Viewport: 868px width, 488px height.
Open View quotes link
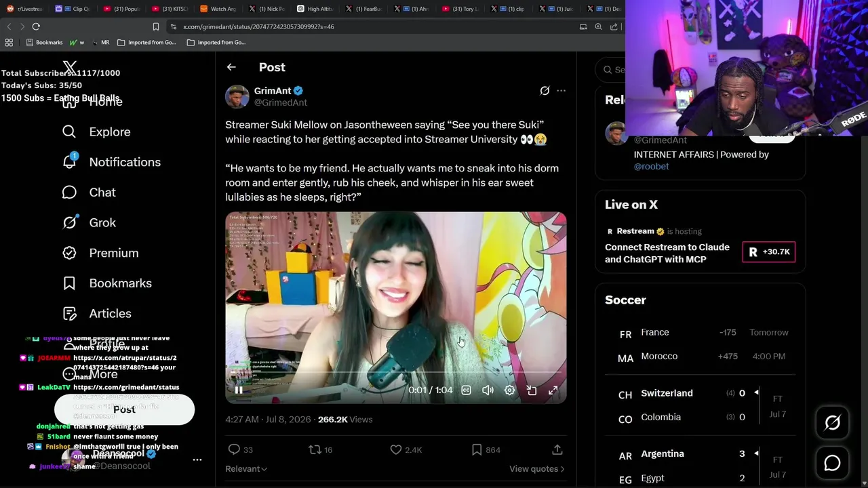(536, 468)
